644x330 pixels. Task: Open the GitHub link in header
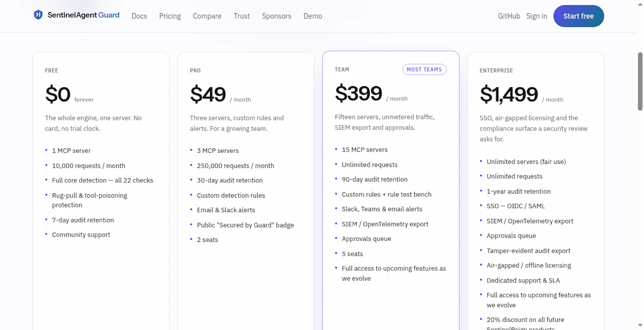click(509, 16)
